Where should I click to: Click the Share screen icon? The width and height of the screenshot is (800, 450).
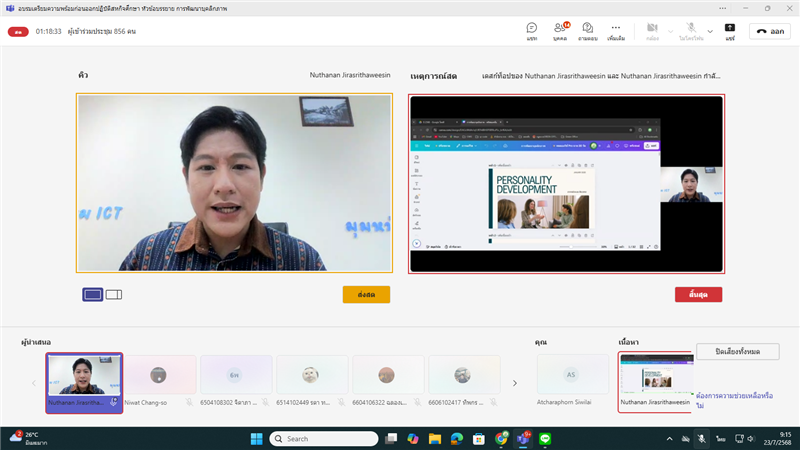730,30
